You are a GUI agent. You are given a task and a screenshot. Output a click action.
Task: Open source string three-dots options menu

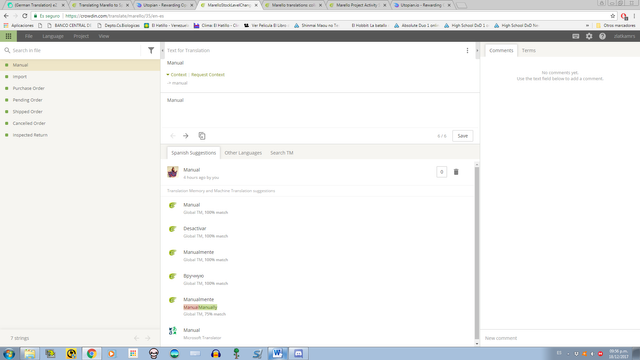pyautogui.click(x=467, y=51)
